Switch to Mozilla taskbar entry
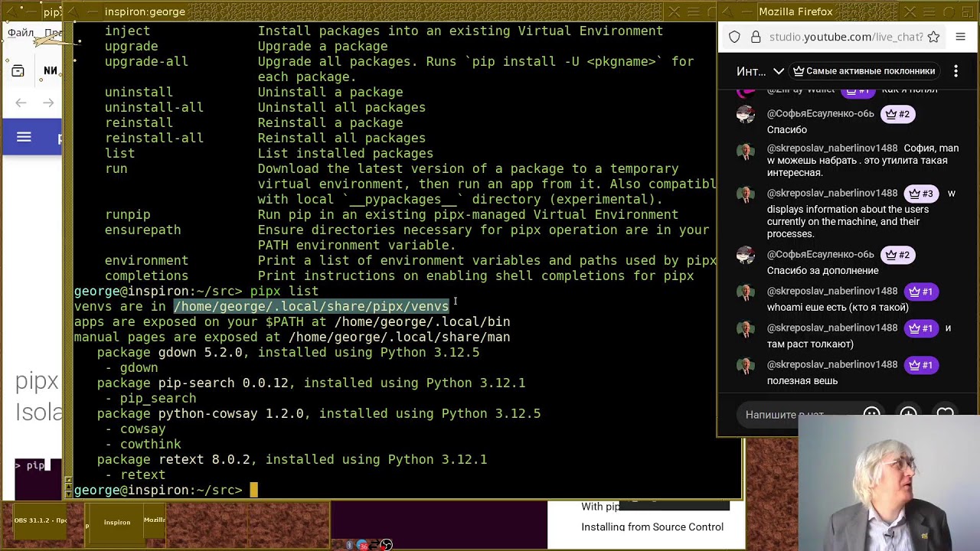The image size is (980, 551). pyautogui.click(x=154, y=520)
